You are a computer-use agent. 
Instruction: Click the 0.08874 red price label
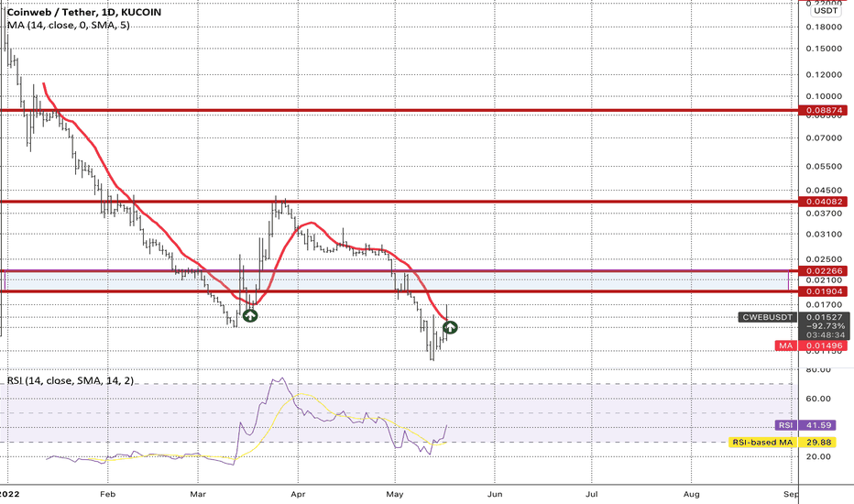tap(824, 111)
